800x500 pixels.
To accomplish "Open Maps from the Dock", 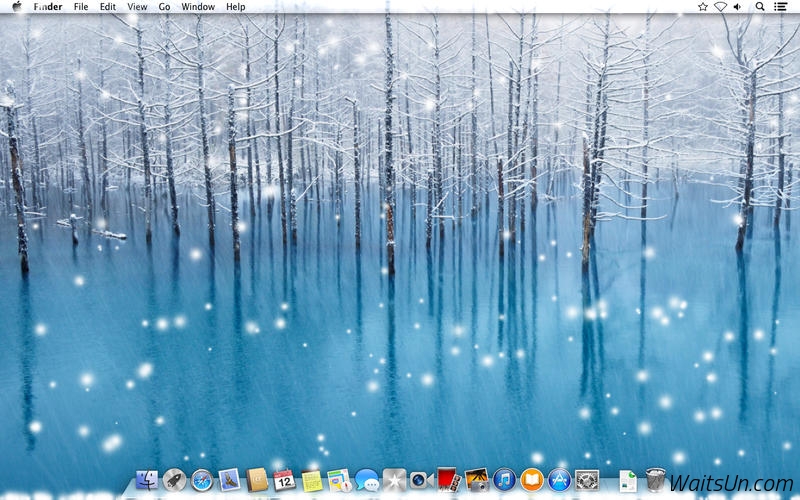I will click(x=339, y=480).
